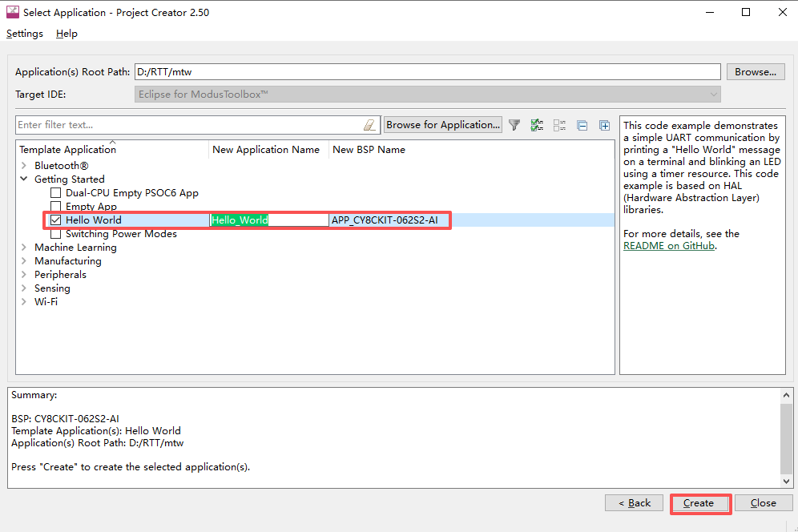Image resolution: width=798 pixels, height=532 pixels.
Task: Expand all tree nodes icon
Action: tap(605, 125)
